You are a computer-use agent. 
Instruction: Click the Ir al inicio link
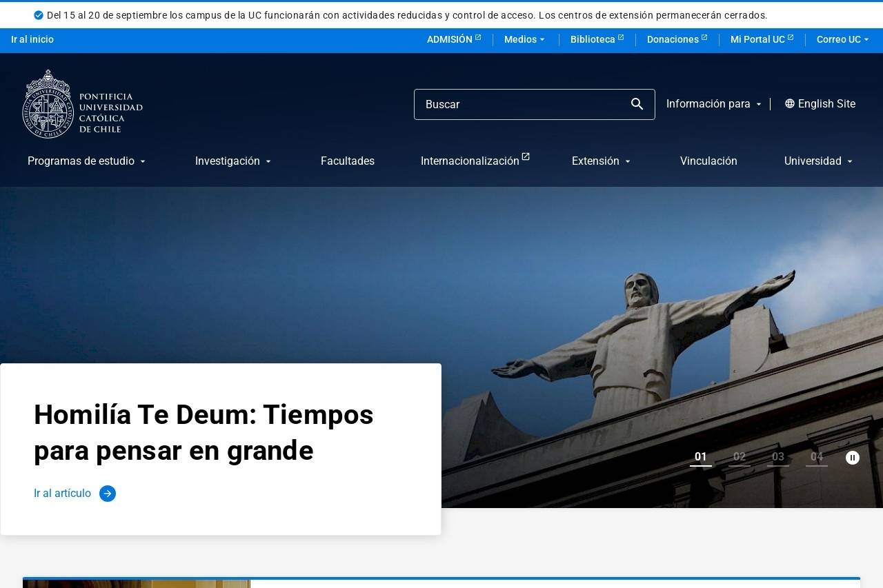32,39
